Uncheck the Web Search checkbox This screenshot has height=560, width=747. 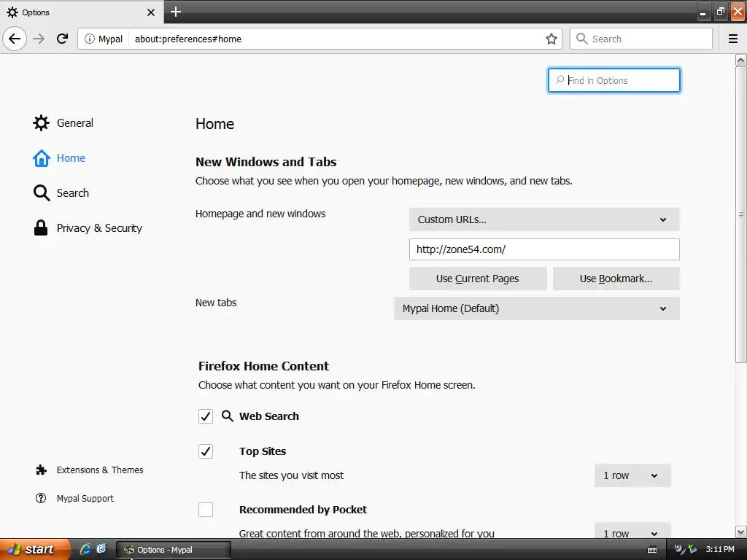(206, 416)
